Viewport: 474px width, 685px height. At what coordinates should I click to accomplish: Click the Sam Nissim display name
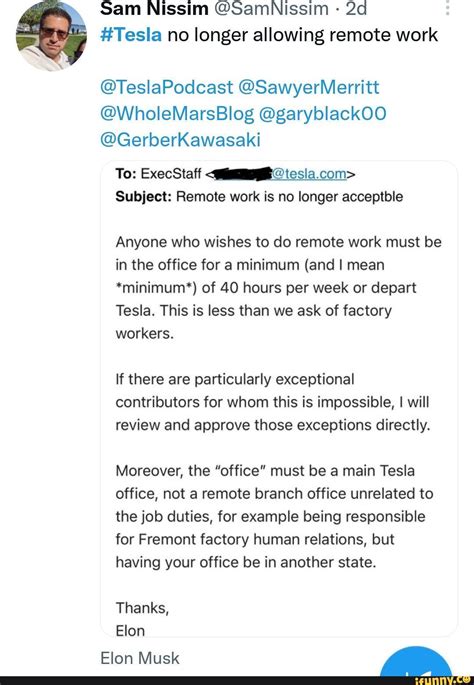[x=154, y=8]
